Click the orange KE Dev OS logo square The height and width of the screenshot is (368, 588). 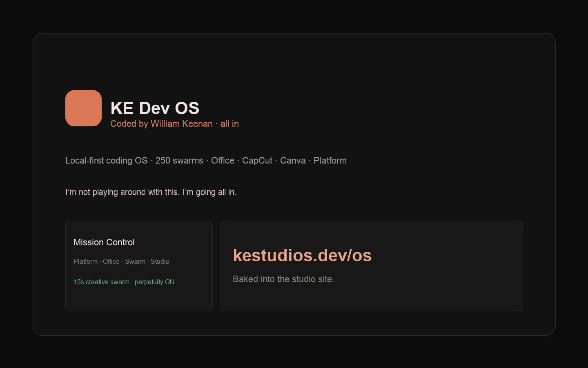coord(83,108)
